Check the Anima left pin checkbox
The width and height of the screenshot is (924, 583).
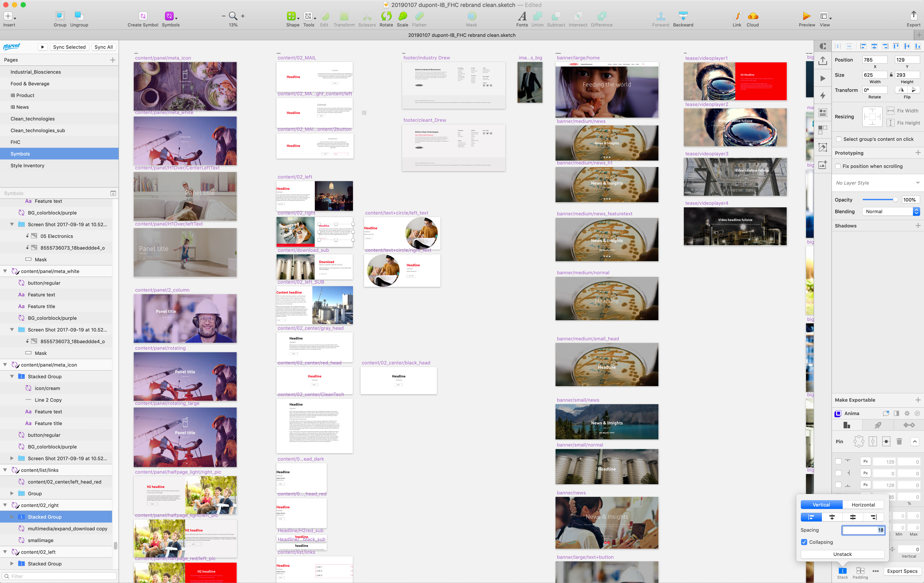(838, 473)
